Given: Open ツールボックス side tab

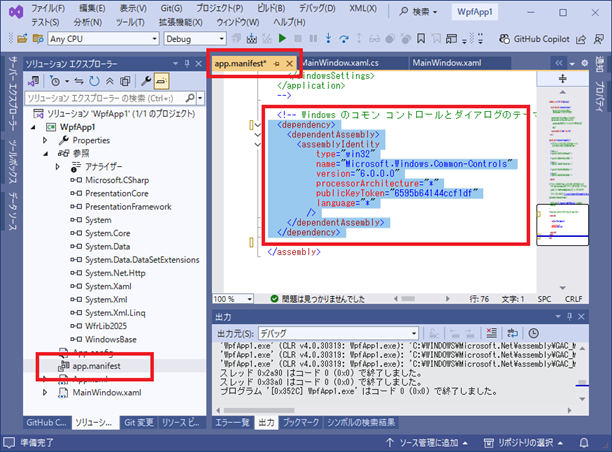Looking at the screenshot, I should (13, 161).
